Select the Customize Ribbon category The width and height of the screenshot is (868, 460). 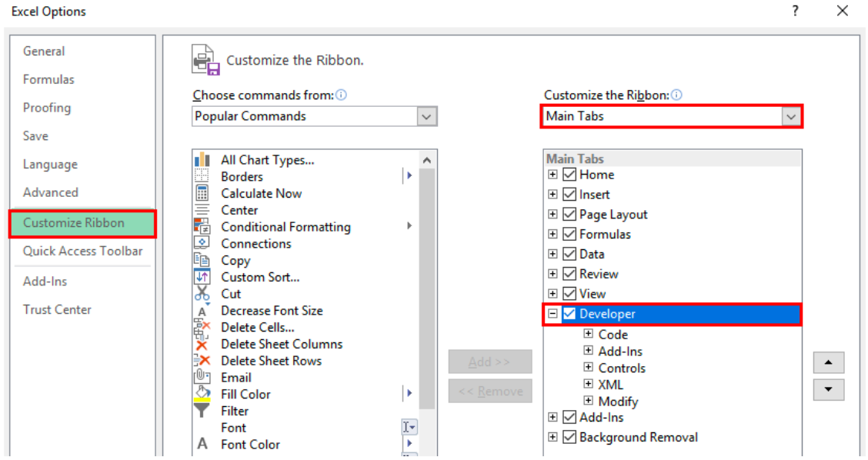pos(82,223)
